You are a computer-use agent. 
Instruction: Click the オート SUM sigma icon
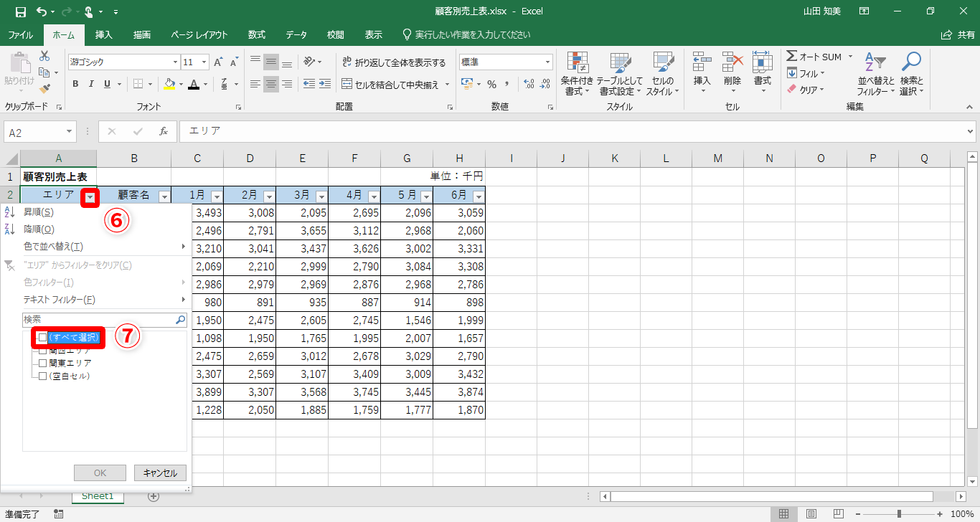[x=791, y=56]
